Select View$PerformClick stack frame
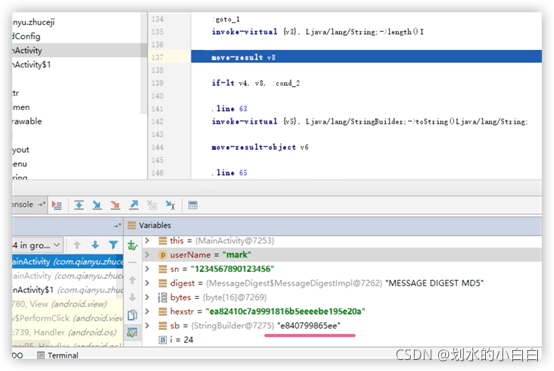 pyautogui.click(x=67, y=318)
